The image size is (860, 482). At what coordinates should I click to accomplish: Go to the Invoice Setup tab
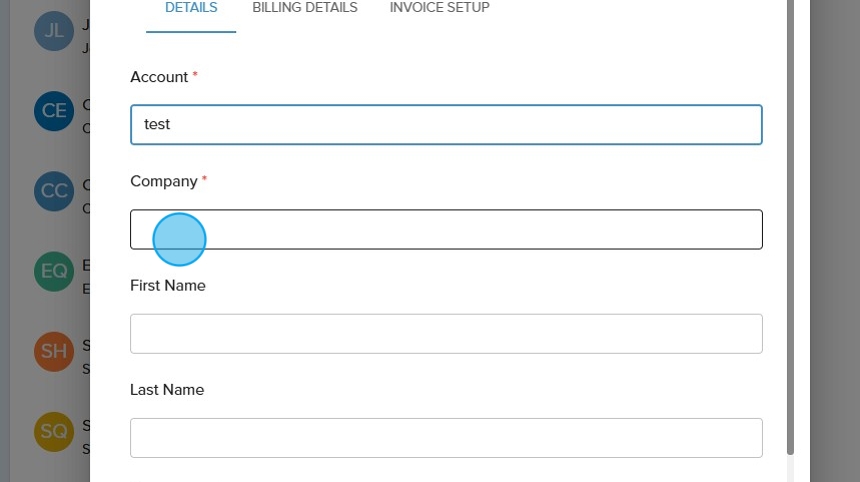[x=440, y=8]
